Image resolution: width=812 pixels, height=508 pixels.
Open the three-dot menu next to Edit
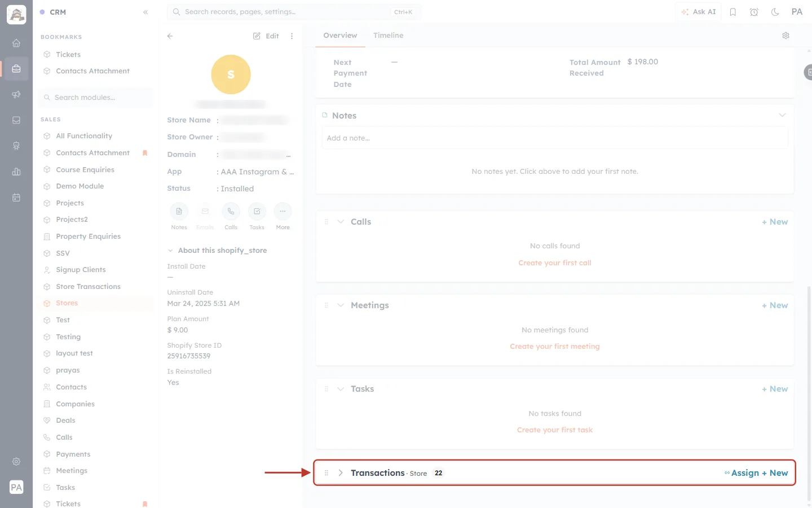292,36
